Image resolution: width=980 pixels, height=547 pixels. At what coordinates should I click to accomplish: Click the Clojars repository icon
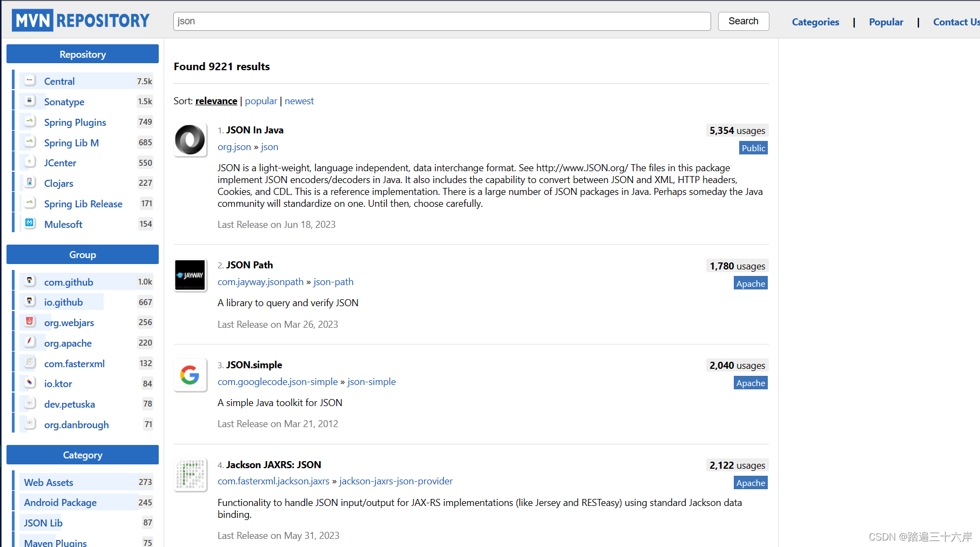30,183
